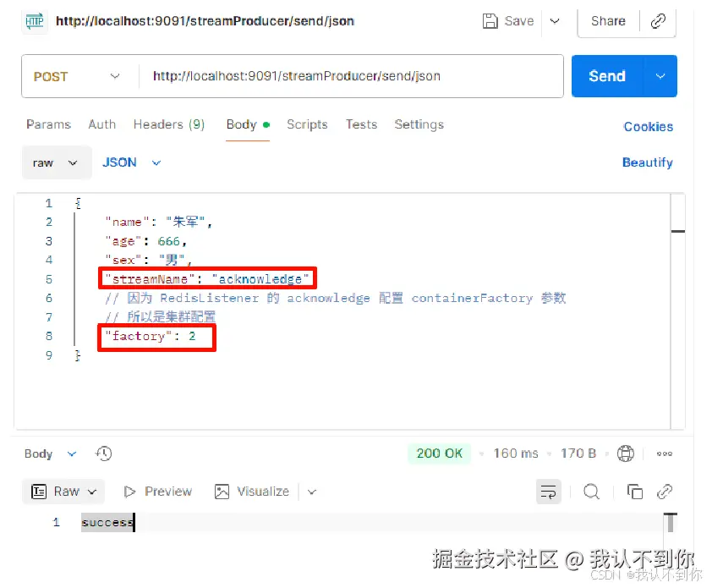This screenshot has height=588, width=712.
Task: Open request history via the clock icon
Action: pyautogui.click(x=103, y=453)
